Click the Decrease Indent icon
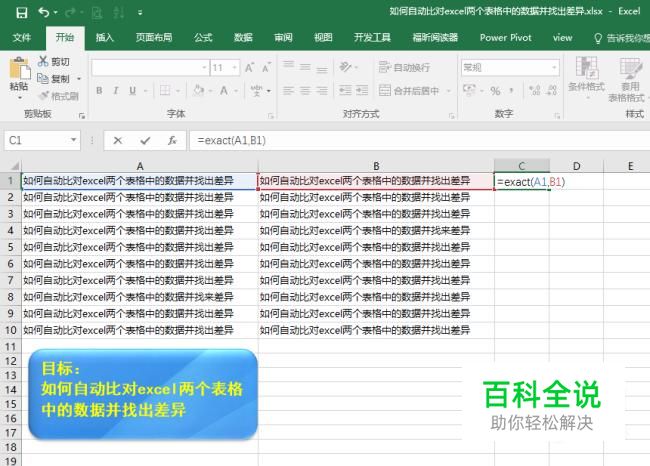Image resolution: width=650 pixels, height=466 pixels. tap(345, 90)
